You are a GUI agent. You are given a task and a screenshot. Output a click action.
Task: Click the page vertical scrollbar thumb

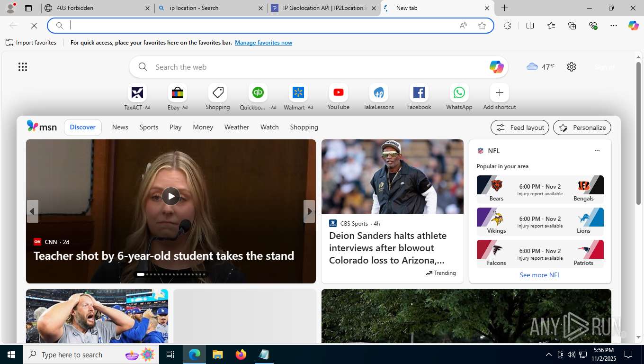(x=638, y=133)
